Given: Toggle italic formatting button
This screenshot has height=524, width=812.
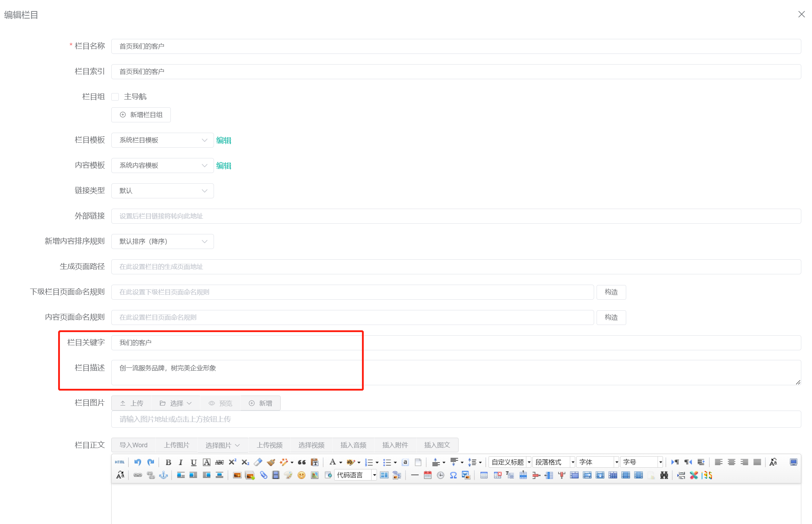Looking at the screenshot, I should click(181, 462).
